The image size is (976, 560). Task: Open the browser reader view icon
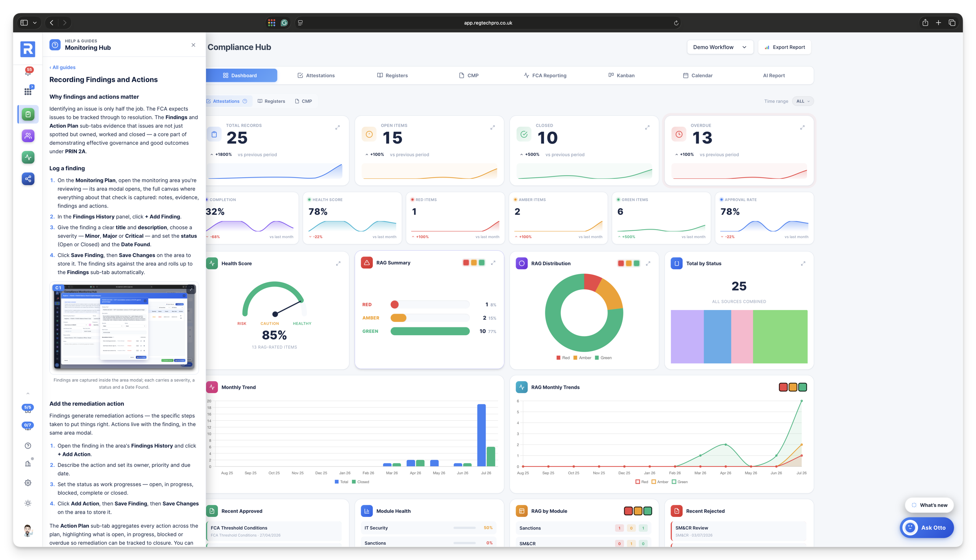300,23
